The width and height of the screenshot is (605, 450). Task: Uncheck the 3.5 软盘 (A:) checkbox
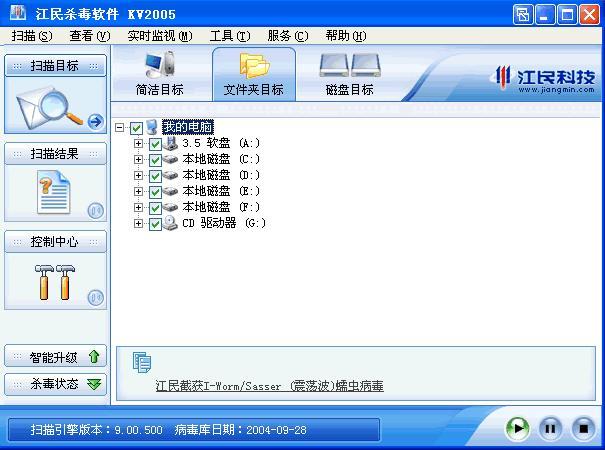155,144
